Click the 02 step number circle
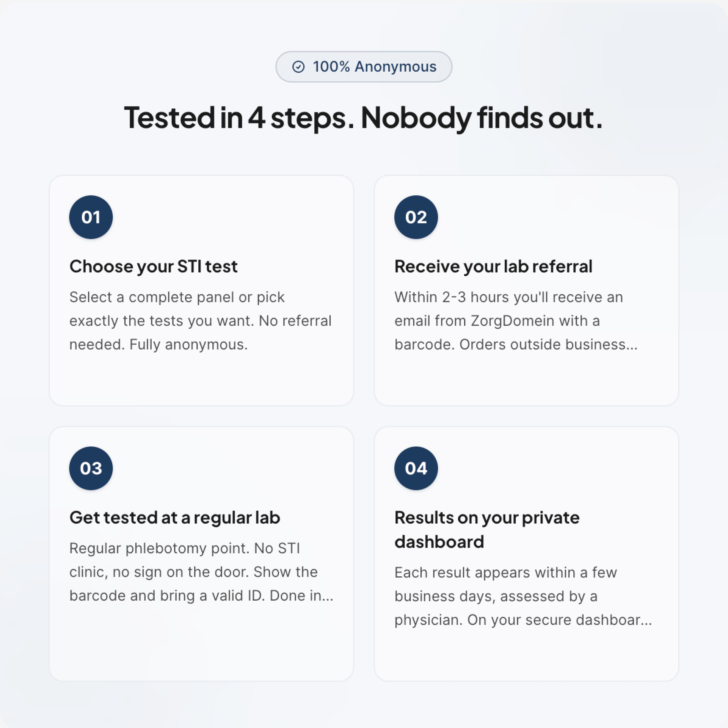 (x=416, y=217)
